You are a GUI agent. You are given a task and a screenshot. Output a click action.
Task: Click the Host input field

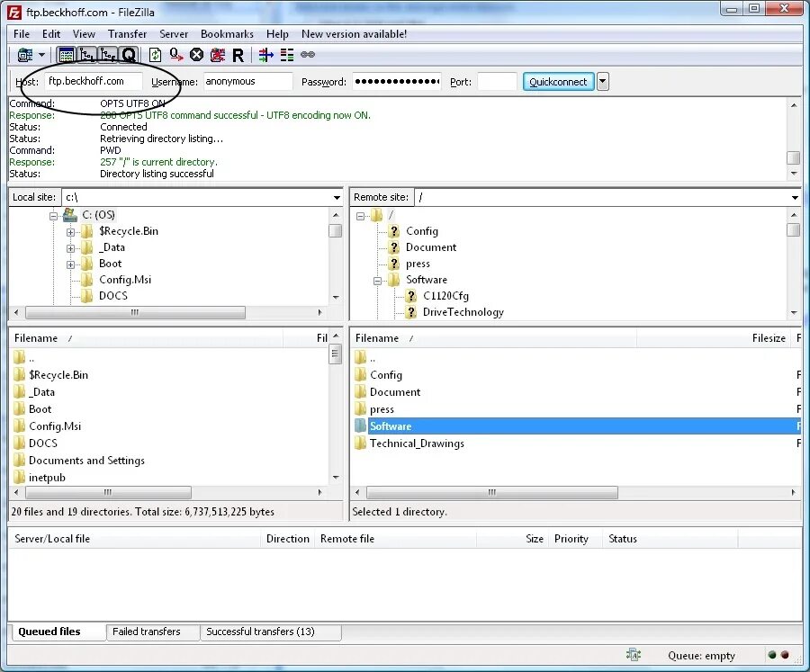click(x=93, y=82)
